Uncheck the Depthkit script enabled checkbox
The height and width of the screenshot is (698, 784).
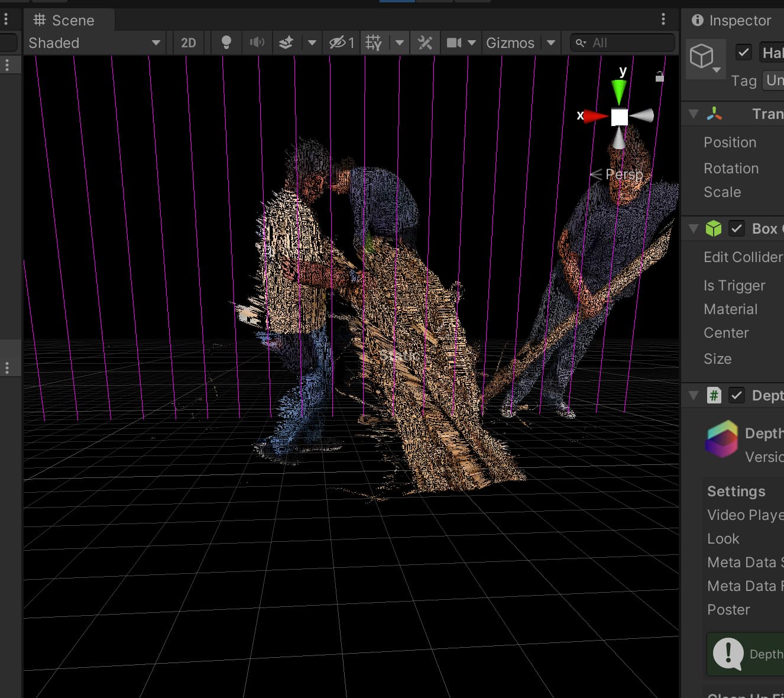coord(736,395)
